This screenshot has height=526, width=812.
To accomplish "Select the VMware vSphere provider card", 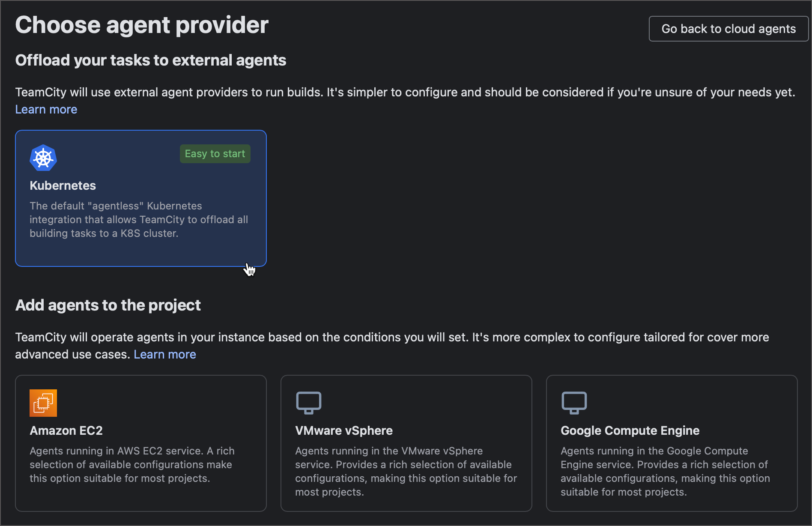I will tap(406, 443).
